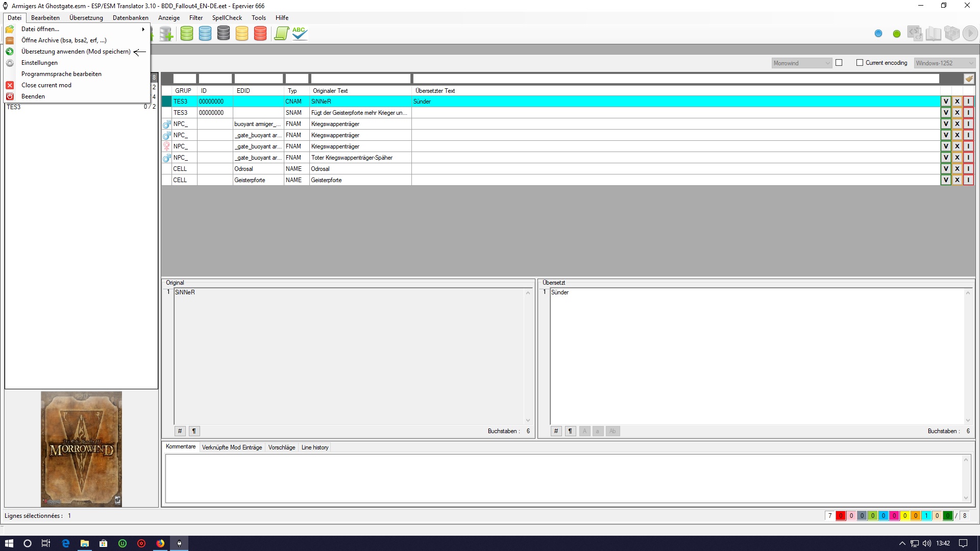Viewport: 980px width, 551px height.
Task: Click the green database icon in toolbar
Action: 187,34
